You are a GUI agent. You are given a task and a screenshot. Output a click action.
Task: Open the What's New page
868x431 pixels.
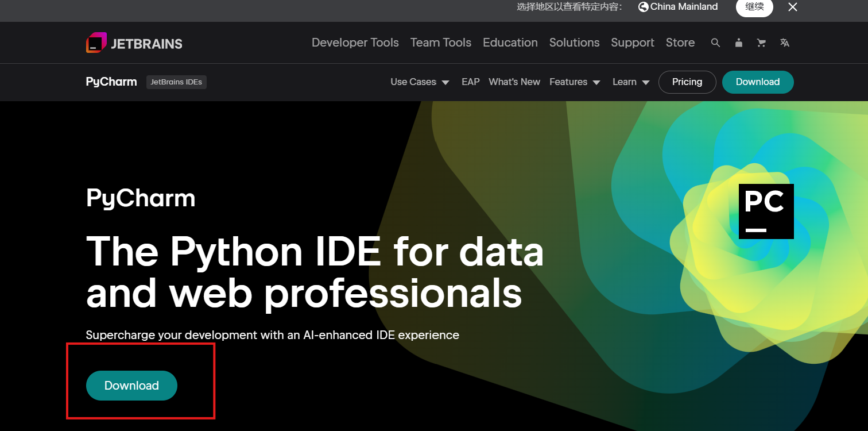point(514,82)
